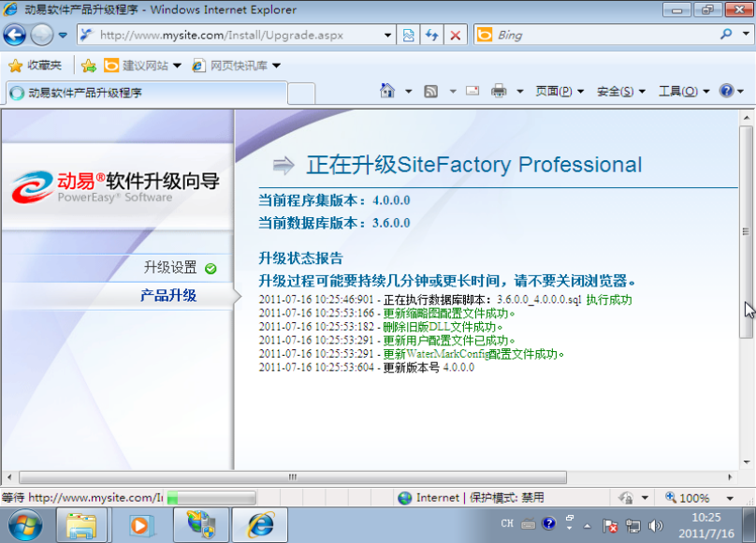
Task: Click the horizontal scrollbar thumb
Action: [293, 477]
